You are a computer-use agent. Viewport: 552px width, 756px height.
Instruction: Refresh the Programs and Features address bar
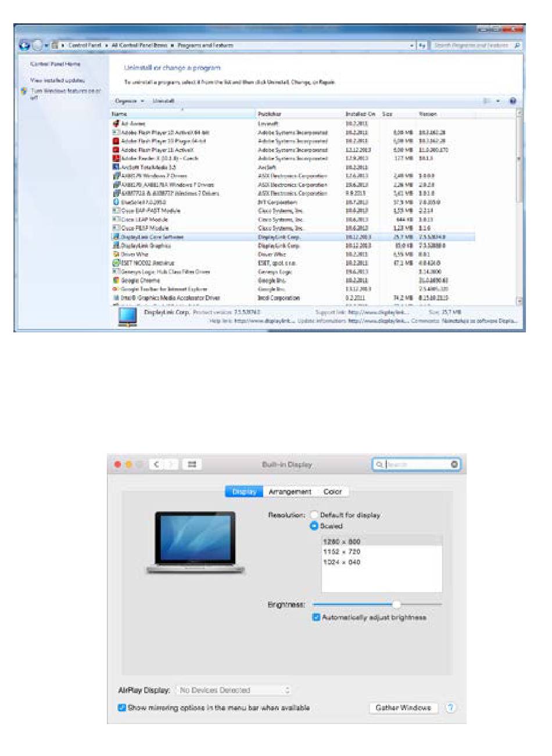[422, 45]
